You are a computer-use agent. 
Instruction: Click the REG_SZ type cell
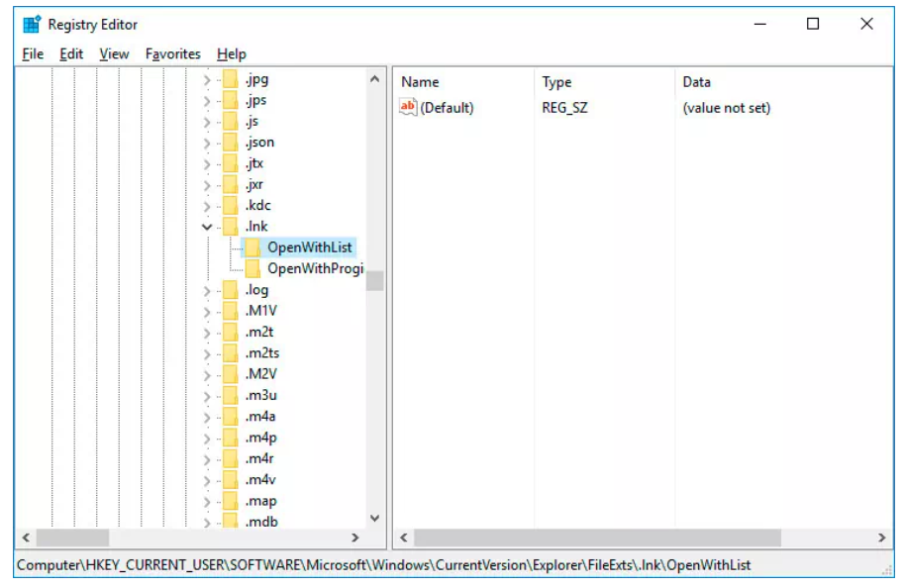pos(564,108)
